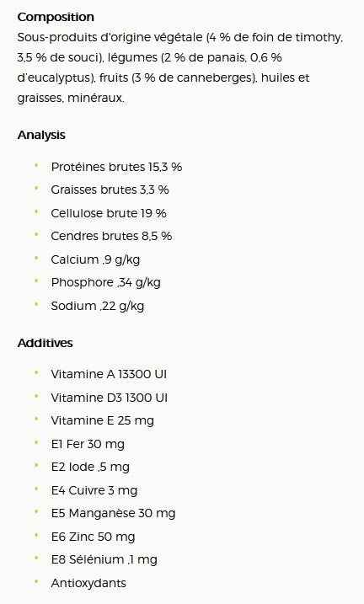Click Vitamine D3 1300 UI item

coord(109,398)
